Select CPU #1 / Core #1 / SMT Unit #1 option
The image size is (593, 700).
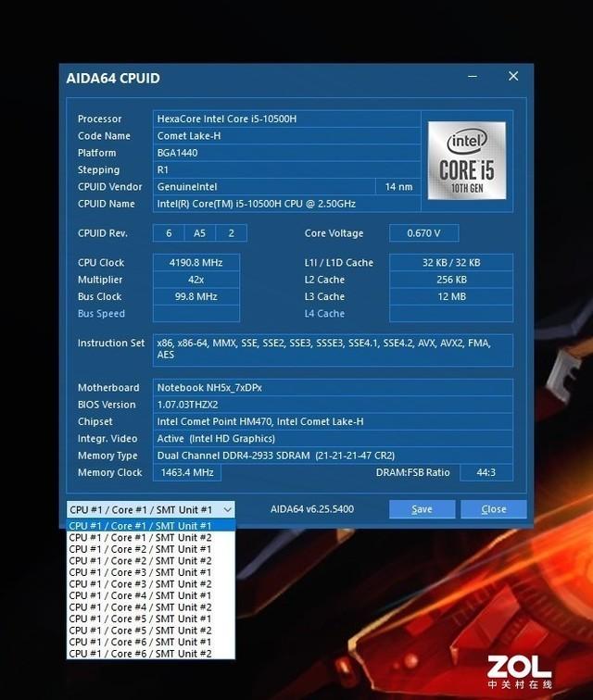151,526
